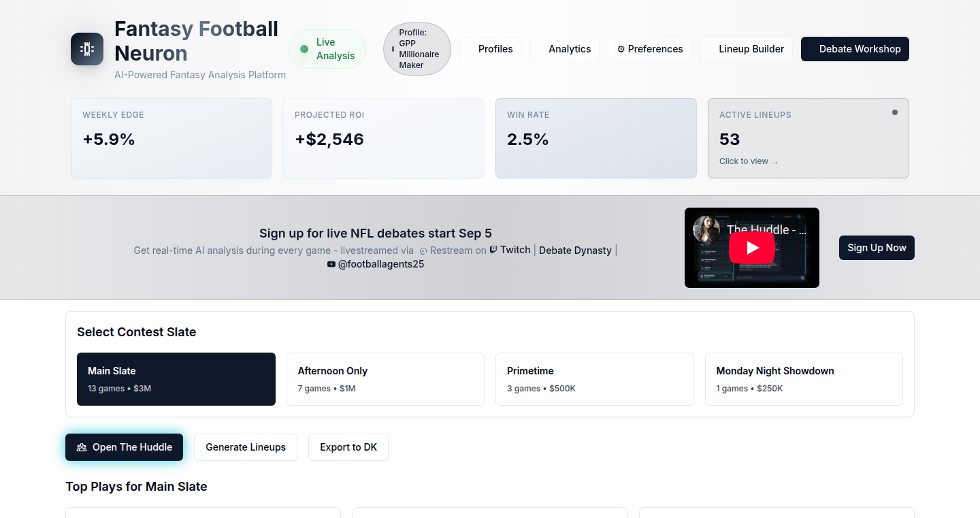Go to the Lineup Builder tab
The height and width of the screenshot is (518, 980).
[x=747, y=49]
